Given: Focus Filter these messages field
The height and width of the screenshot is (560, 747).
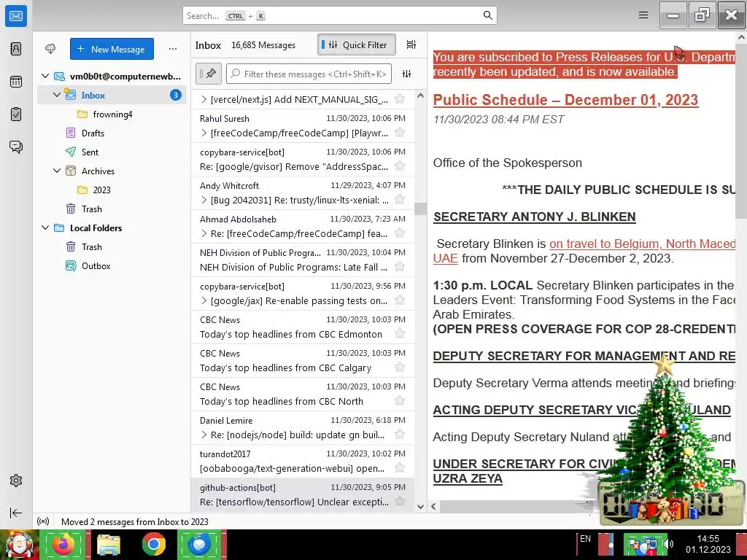Looking at the screenshot, I should tap(309, 74).
